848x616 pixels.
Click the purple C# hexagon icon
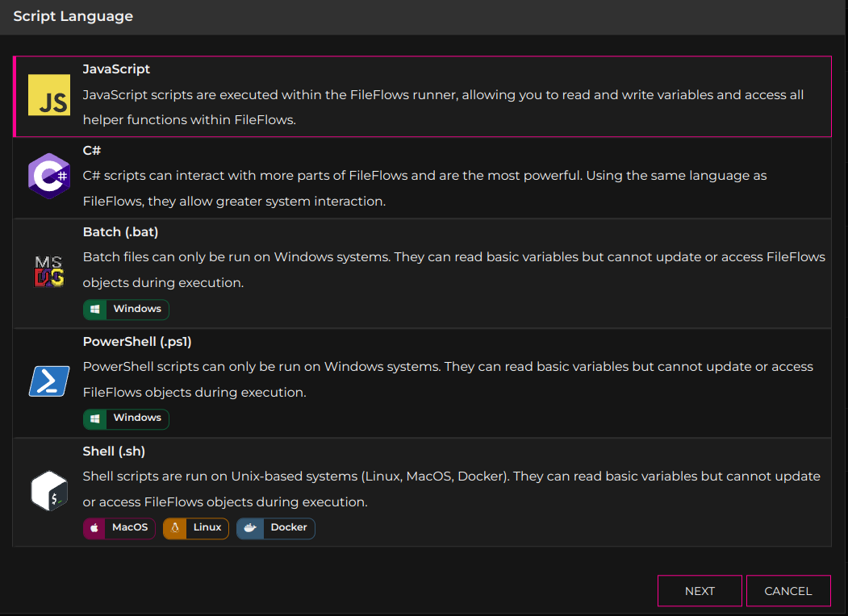click(49, 176)
